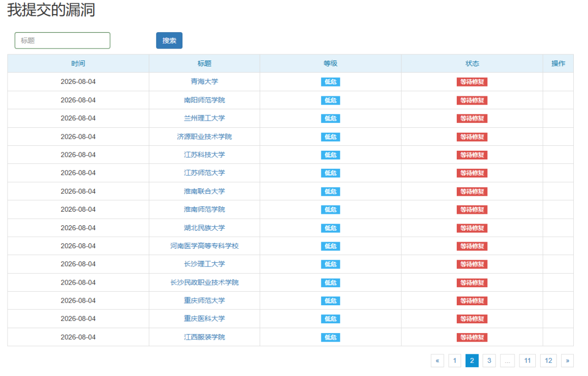Open the 江苏师范大学 link
Viewport: 588px width, 376px height.
204,173
